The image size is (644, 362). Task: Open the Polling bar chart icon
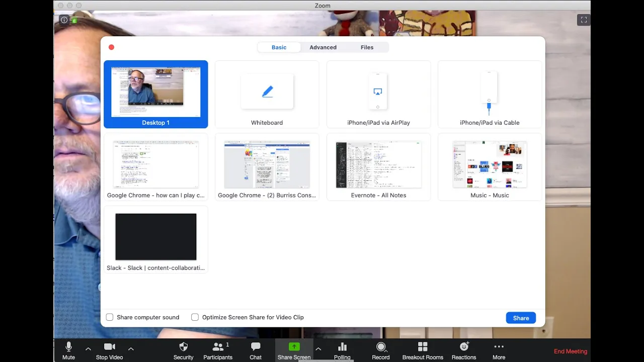(342, 347)
